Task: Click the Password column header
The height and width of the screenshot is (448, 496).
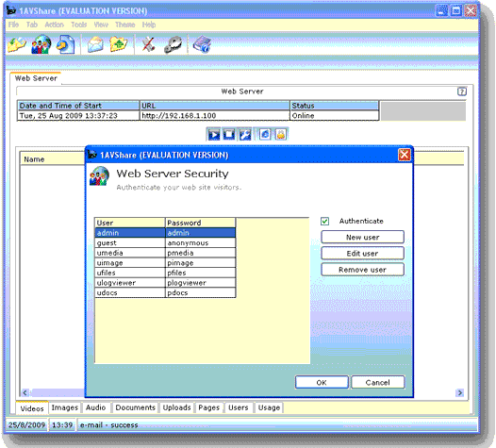Action: 201,223
